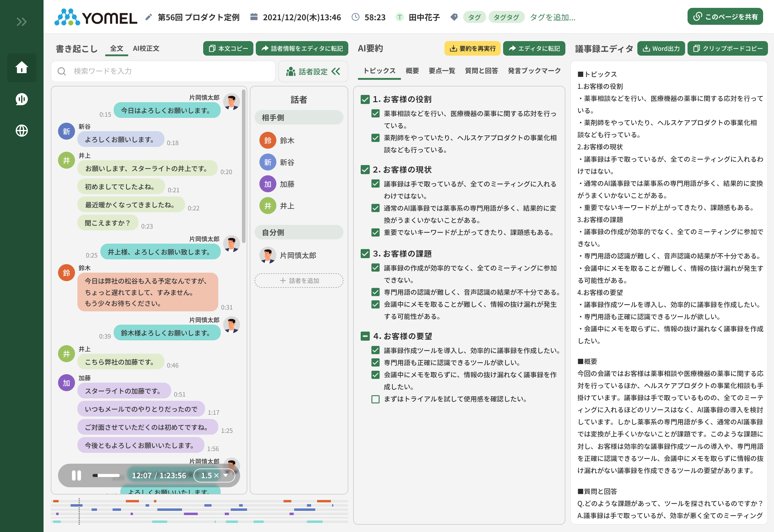The image size is (774, 532).
Task: Click the pencil icon to edit title
Action: (149, 17)
